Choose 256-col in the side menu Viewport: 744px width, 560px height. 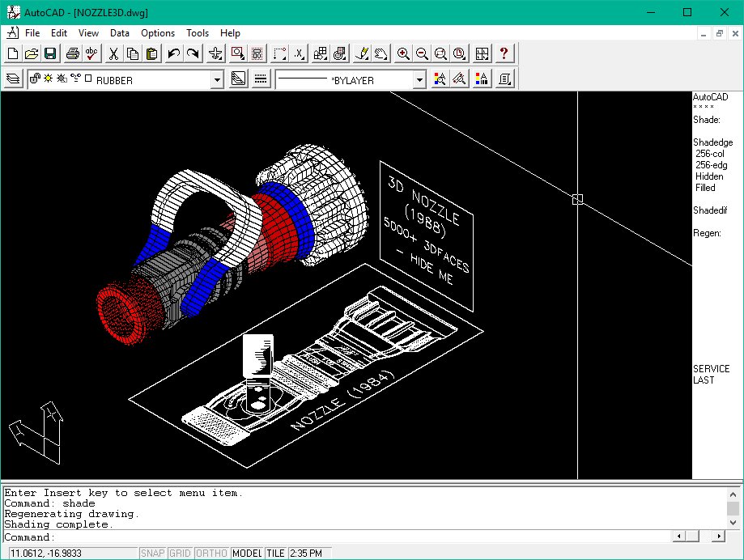coord(710,154)
